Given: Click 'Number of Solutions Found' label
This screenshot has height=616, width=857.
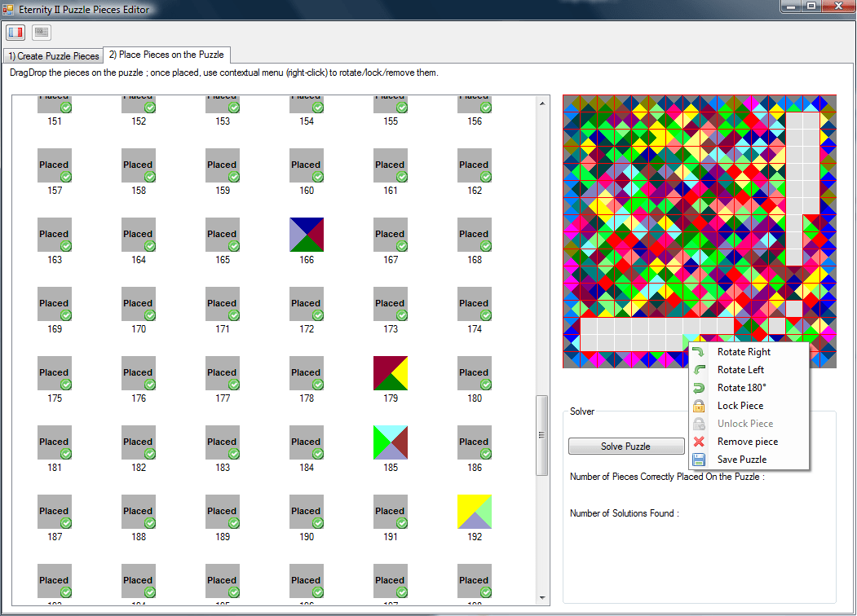Looking at the screenshot, I should [624, 513].
